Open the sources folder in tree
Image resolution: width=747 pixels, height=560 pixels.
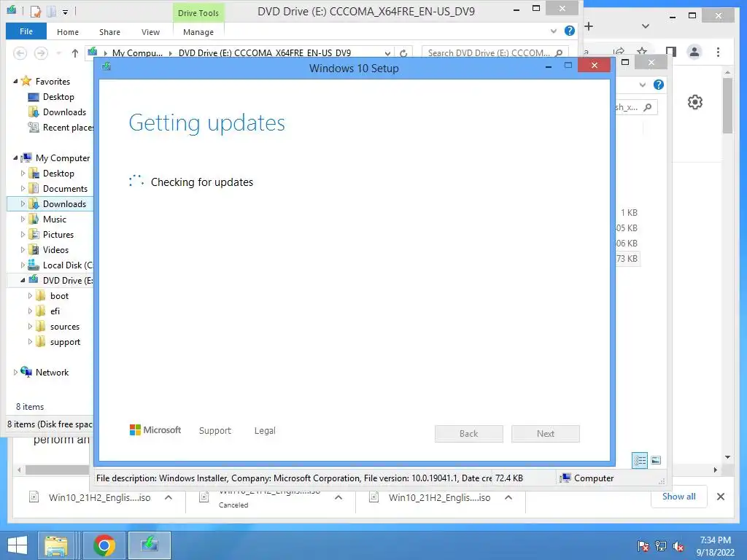tap(65, 327)
